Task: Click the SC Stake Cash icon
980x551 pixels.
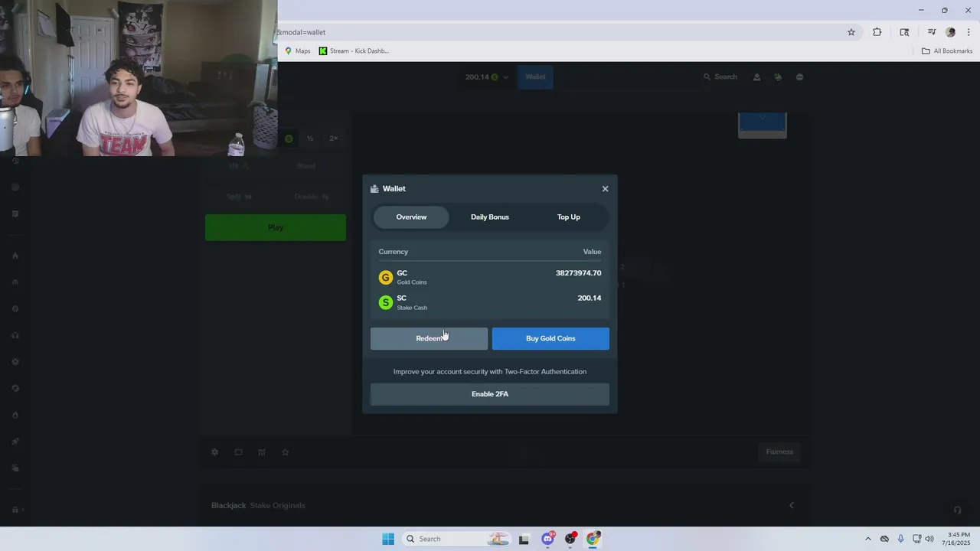Action: click(386, 303)
